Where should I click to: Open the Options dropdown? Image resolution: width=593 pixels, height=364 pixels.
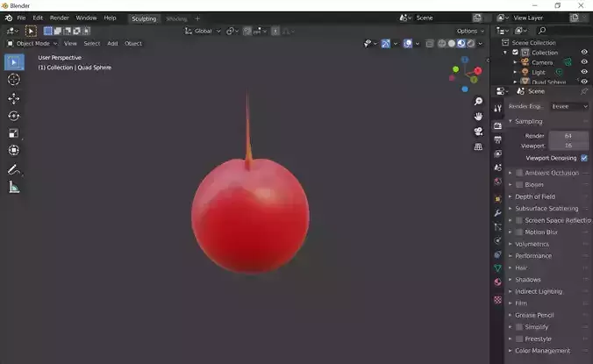point(470,31)
